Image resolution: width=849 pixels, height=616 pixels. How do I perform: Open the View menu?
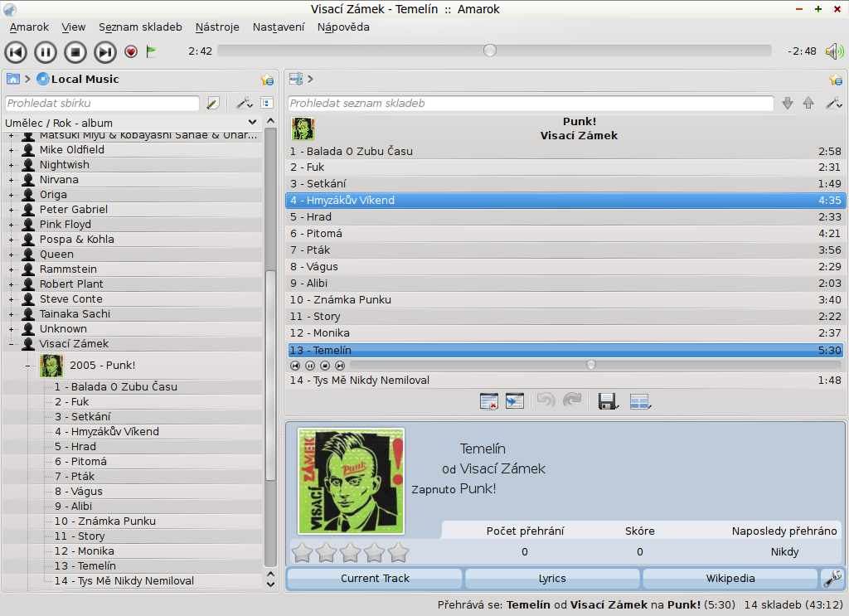tap(73, 27)
